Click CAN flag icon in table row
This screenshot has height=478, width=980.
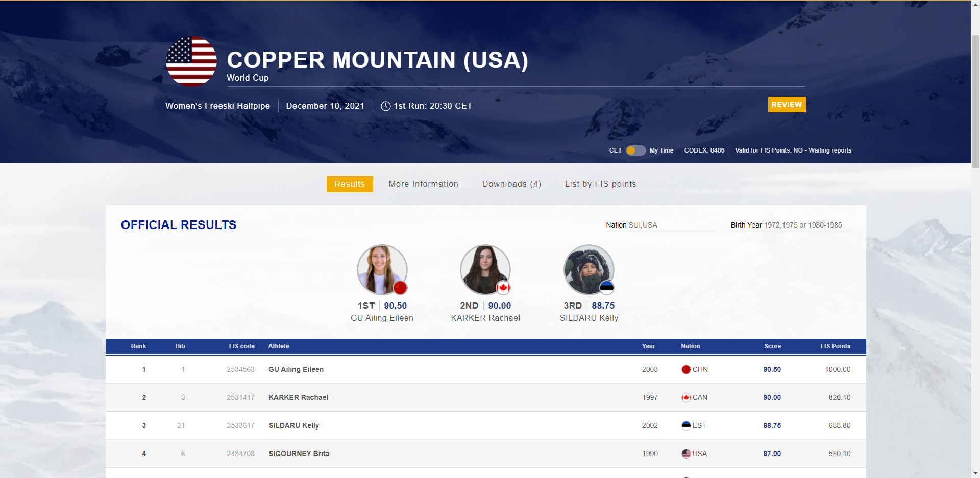tap(686, 398)
